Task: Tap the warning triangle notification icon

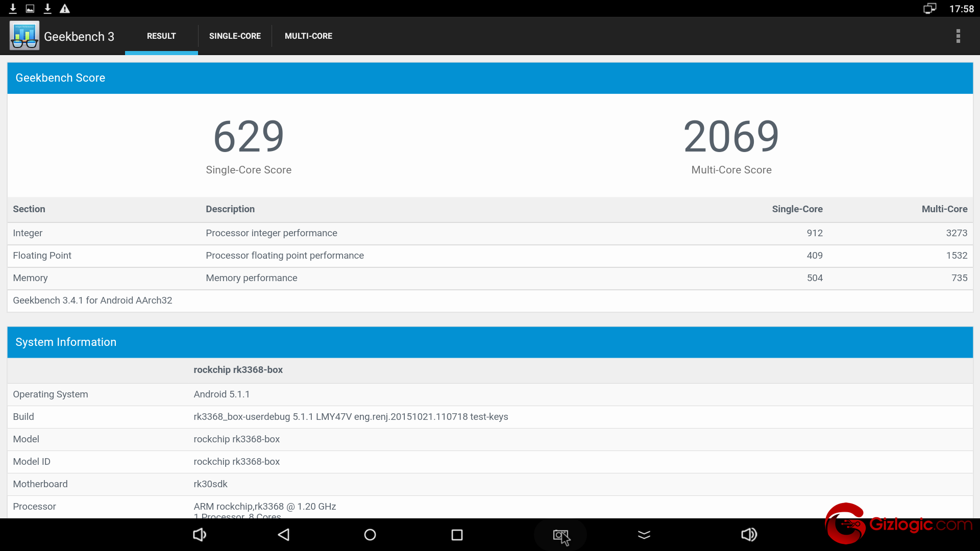Action: coord(65,9)
